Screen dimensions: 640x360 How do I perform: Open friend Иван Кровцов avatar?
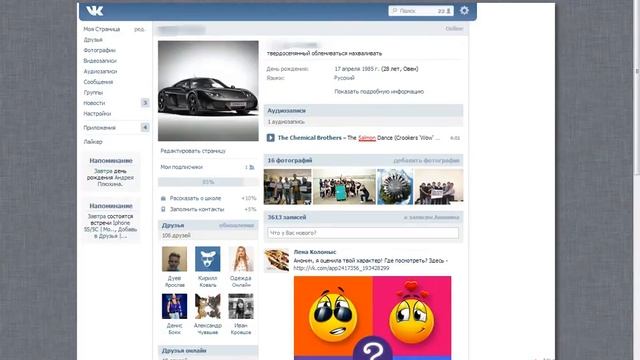pyautogui.click(x=241, y=306)
